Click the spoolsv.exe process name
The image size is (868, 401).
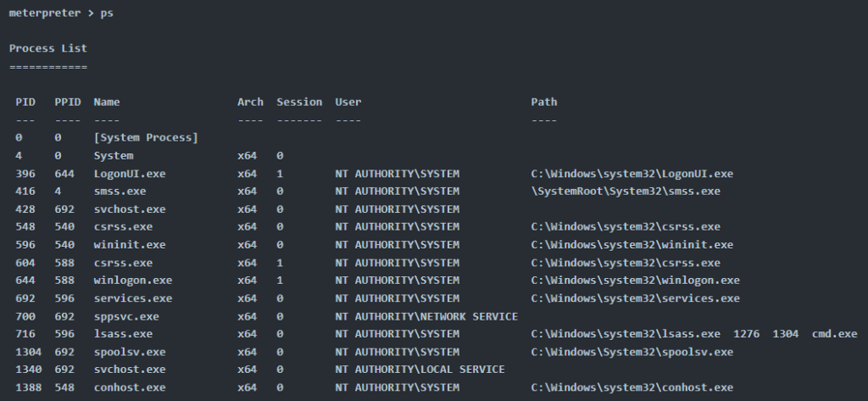point(130,352)
